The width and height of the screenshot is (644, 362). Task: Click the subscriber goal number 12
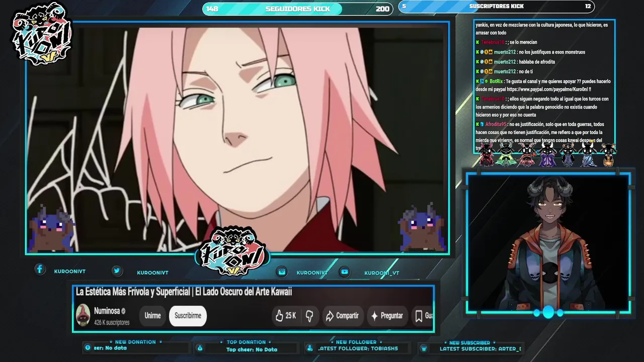(x=588, y=7)
